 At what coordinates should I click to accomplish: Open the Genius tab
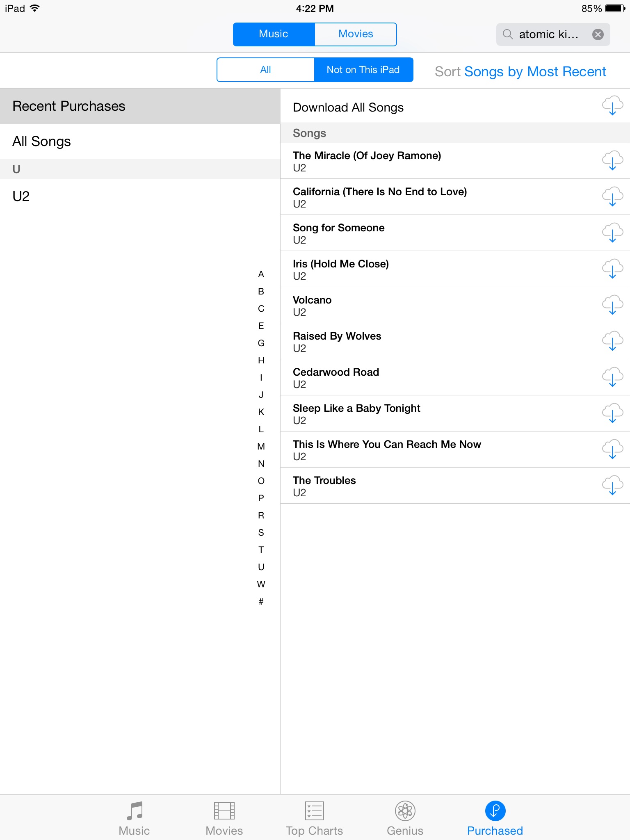coord(405,818)
